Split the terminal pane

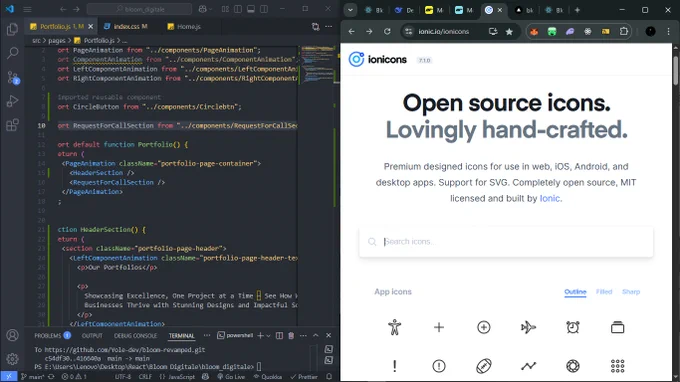[279, 336]
